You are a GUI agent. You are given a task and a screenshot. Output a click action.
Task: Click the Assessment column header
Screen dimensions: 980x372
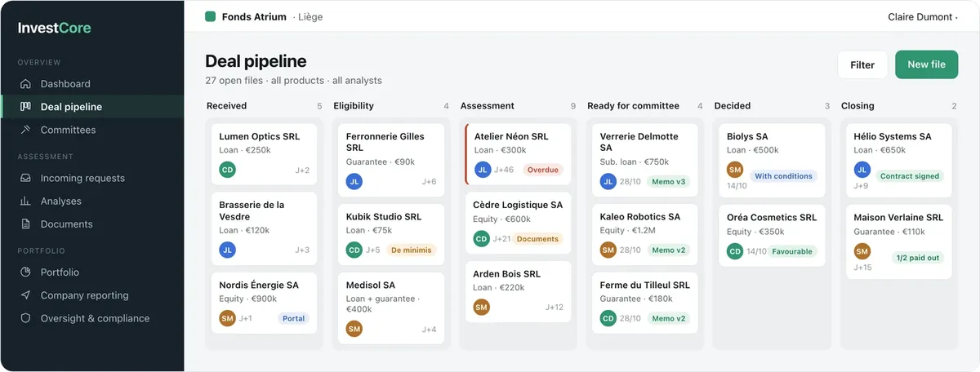(488, 106)
